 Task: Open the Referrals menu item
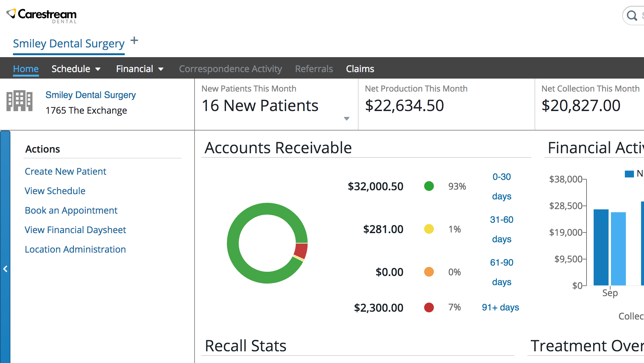pos(314,69)
